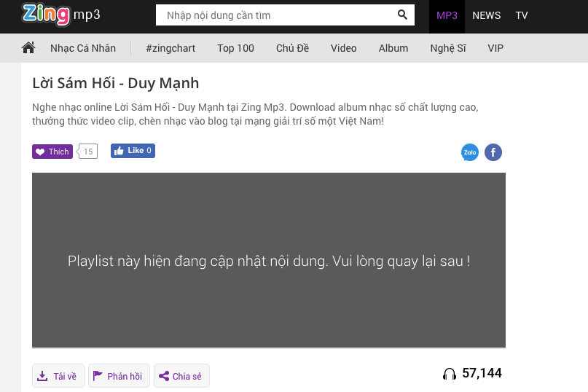Share via the Facebook round icon
Screen dimensions: 588x392
pos(493,152)
